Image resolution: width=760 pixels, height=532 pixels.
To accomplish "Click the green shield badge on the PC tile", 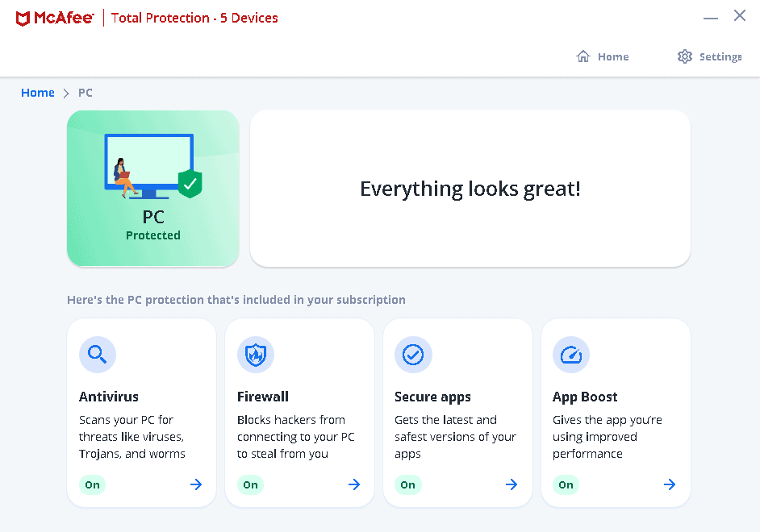I will click(190, 185).
